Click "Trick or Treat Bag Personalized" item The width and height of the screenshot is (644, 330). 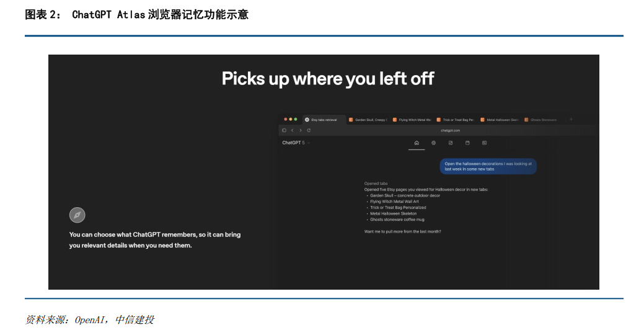398,208
